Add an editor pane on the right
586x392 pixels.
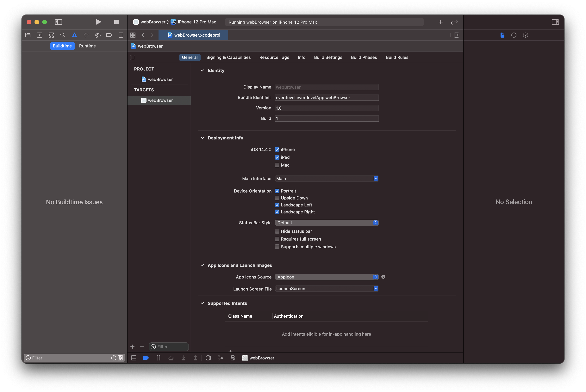pyautogui.click(x=456, y=35)
